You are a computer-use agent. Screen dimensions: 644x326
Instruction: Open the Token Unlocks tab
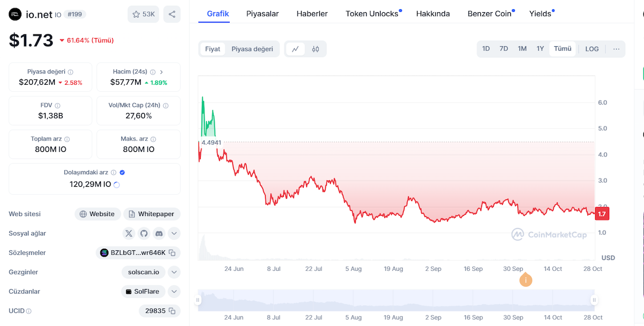click(372, 14)
